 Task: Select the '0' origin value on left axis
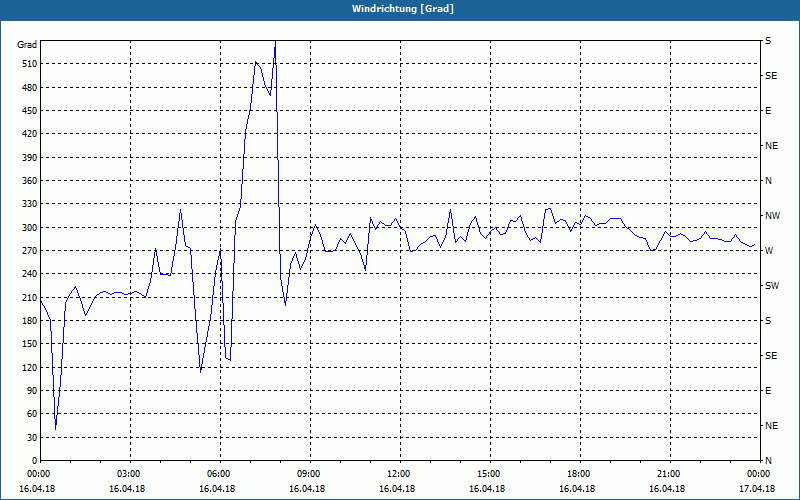(35, 461)
